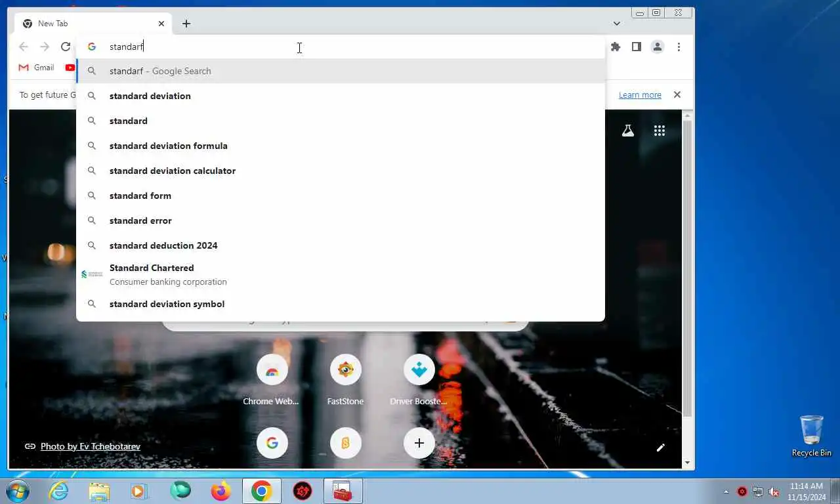The height and width of the screenshot is (504, 840).
Task: Add shortcut with the plus tile
Action: pyautogui.click(x=419, y=443)
